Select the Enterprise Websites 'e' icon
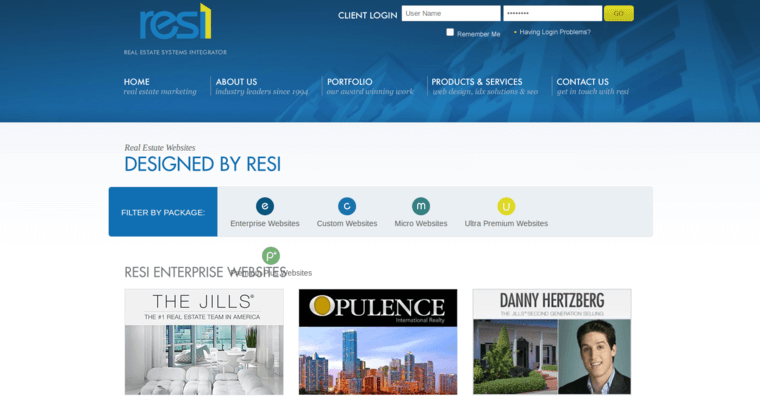Viewport: 760px width, 400px height. 265,206
